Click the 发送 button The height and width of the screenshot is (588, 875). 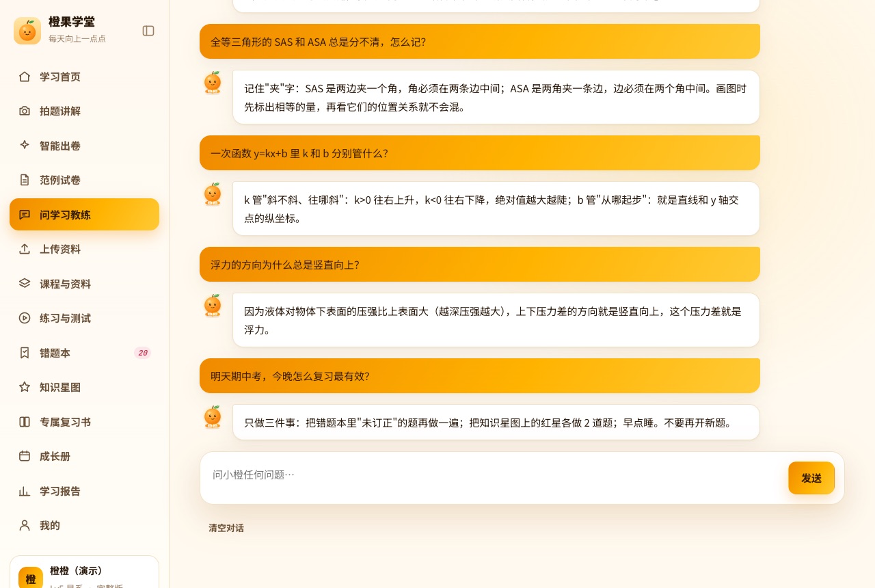811,478
